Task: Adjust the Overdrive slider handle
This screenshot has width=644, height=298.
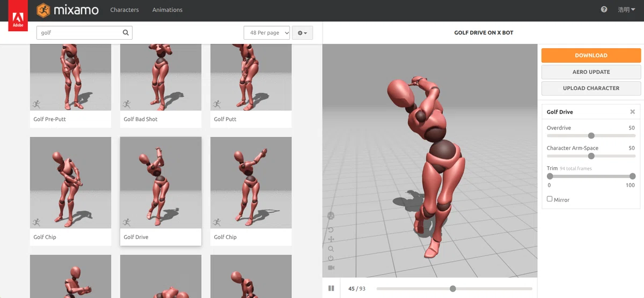Action: coord(591,136)
